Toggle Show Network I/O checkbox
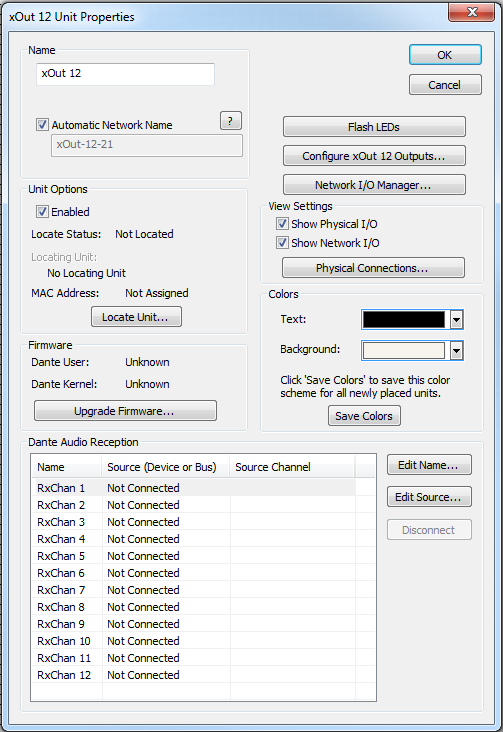 [282, 243]
